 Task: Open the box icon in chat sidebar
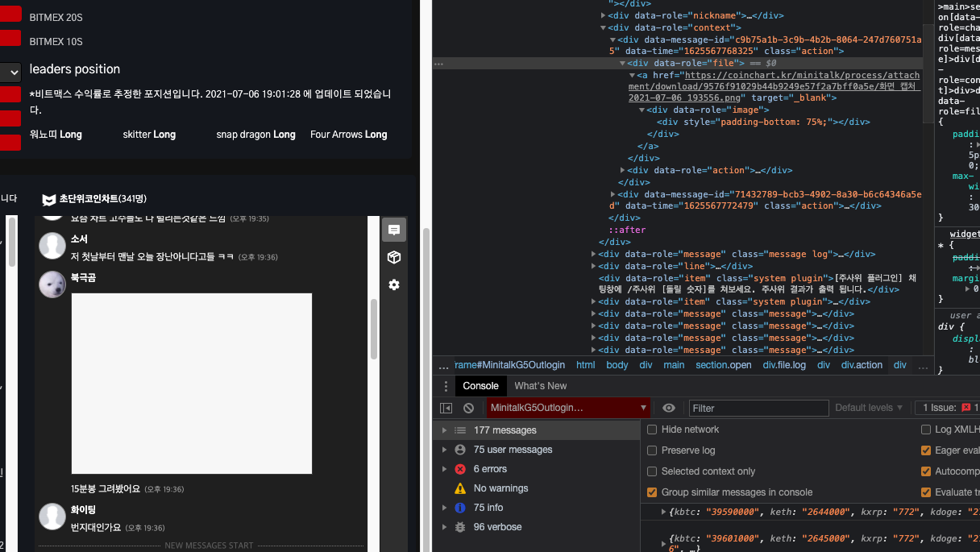click(x=394, y=257)
